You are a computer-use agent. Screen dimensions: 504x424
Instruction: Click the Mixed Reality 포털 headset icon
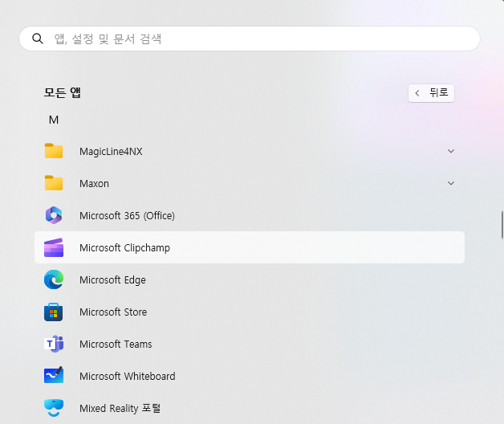click(54, 408)
